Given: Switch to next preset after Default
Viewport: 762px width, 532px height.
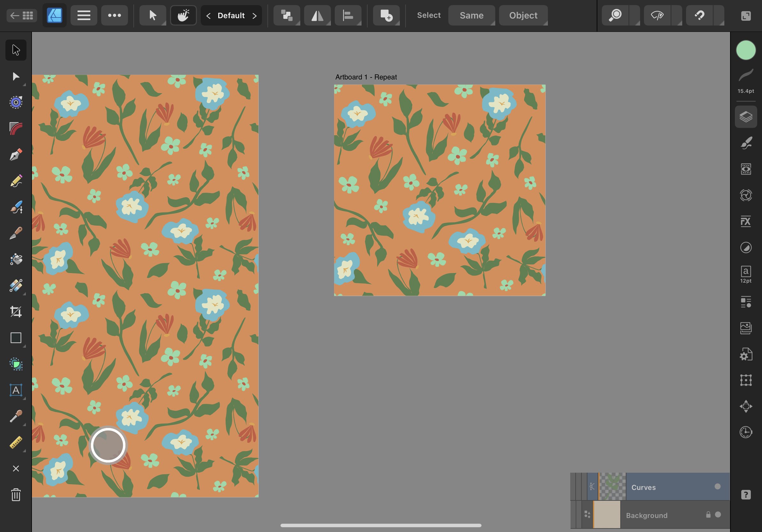Looking at the screenshot, I should pyautogui.click(x=255, y=16).
